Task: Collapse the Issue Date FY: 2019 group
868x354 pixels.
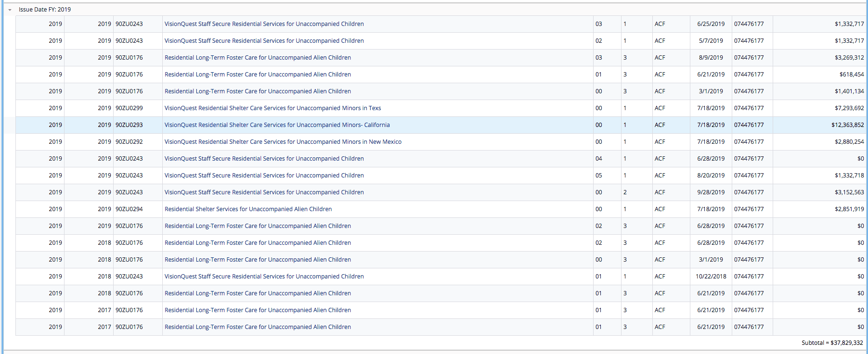Action: tap(10, 10)
